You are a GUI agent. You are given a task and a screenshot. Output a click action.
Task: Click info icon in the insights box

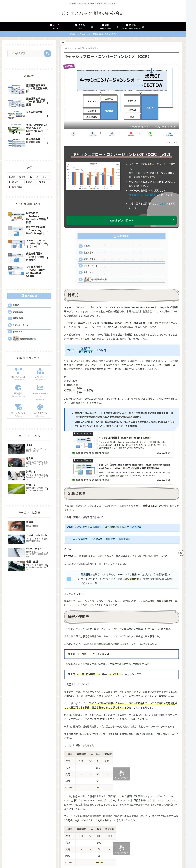pos(69,579)
